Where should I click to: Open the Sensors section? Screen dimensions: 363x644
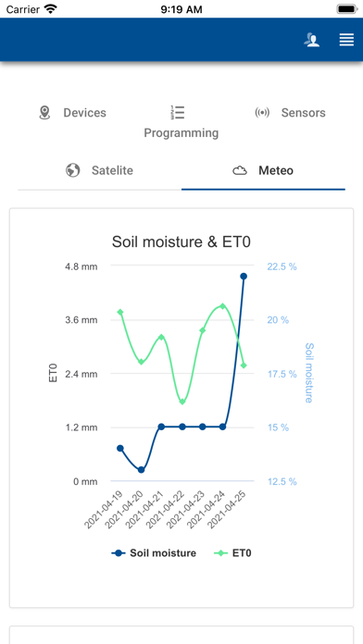tap(290, 113)
